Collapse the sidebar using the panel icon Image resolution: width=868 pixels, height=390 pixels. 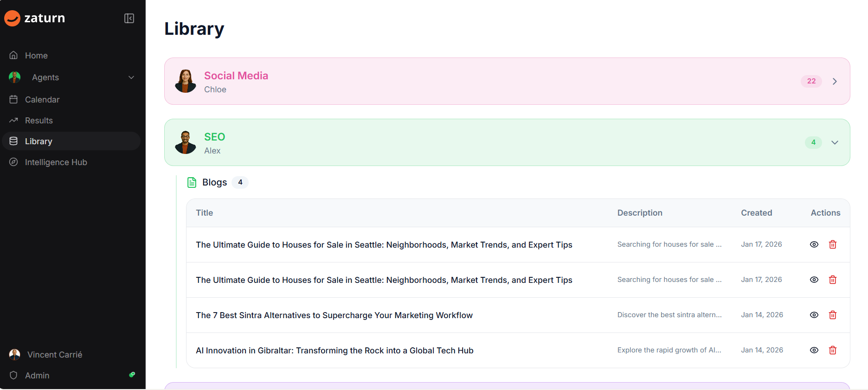click(x=129, y=18)
